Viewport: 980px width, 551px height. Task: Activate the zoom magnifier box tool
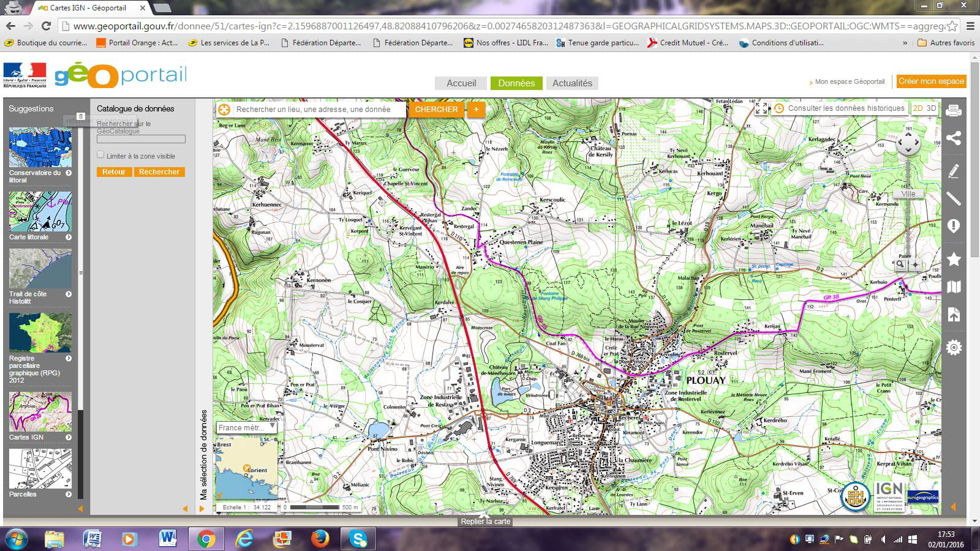coord(900,264)
